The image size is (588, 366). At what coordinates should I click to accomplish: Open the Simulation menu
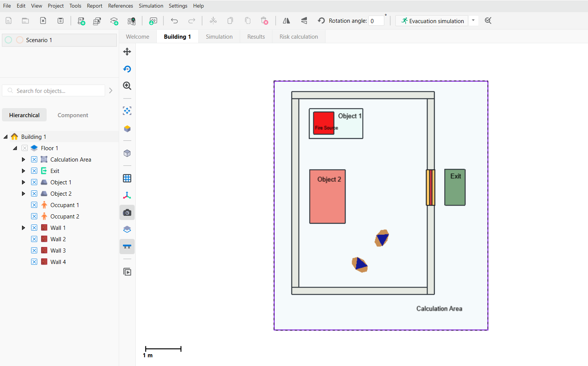click(x=151, y=6)
